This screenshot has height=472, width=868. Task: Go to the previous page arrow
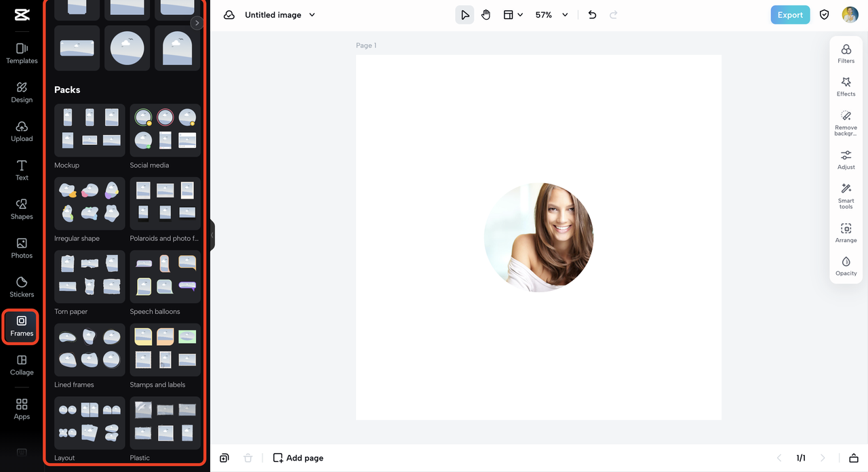coord(779,458)
